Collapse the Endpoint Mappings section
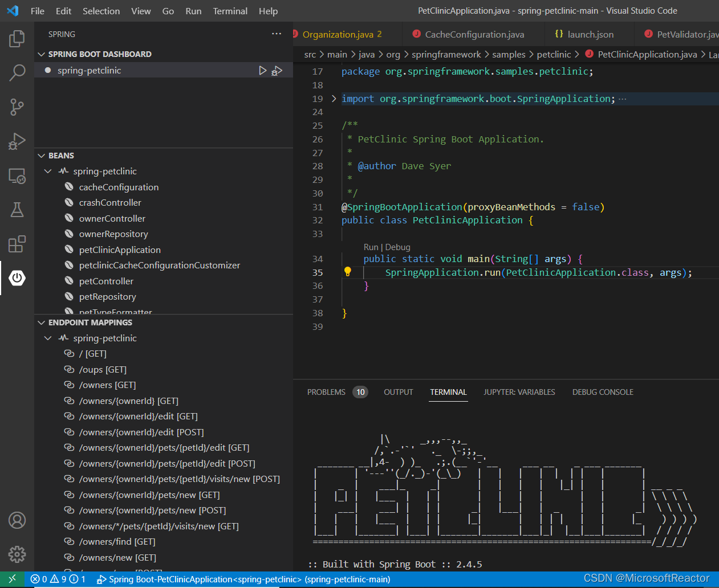This screenshot has height=588, width=719. 41,322
